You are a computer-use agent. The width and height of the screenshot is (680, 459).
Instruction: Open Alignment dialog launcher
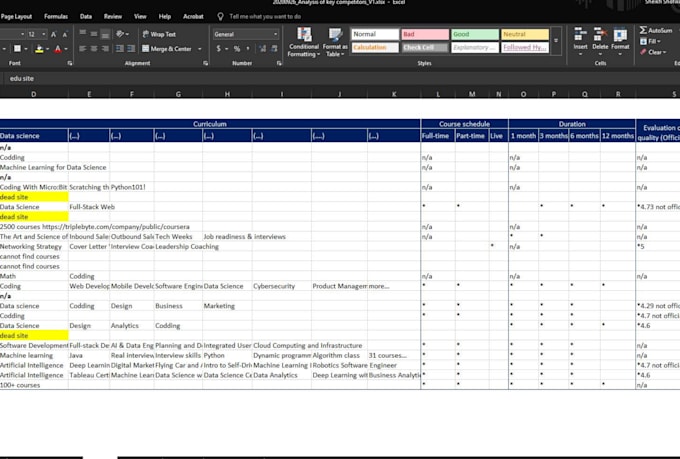tap(206, 63)
